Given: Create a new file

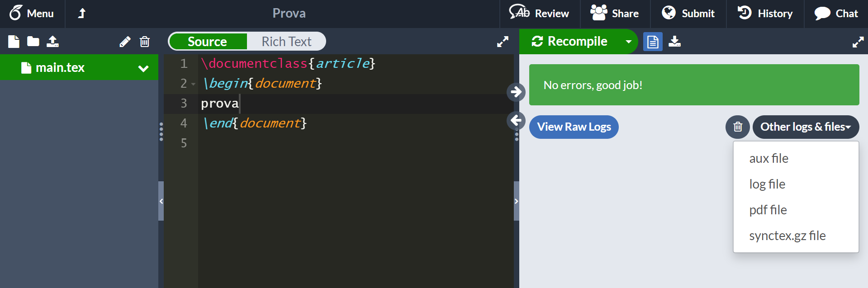Looking at the screenshot, I should click(14, 42).
